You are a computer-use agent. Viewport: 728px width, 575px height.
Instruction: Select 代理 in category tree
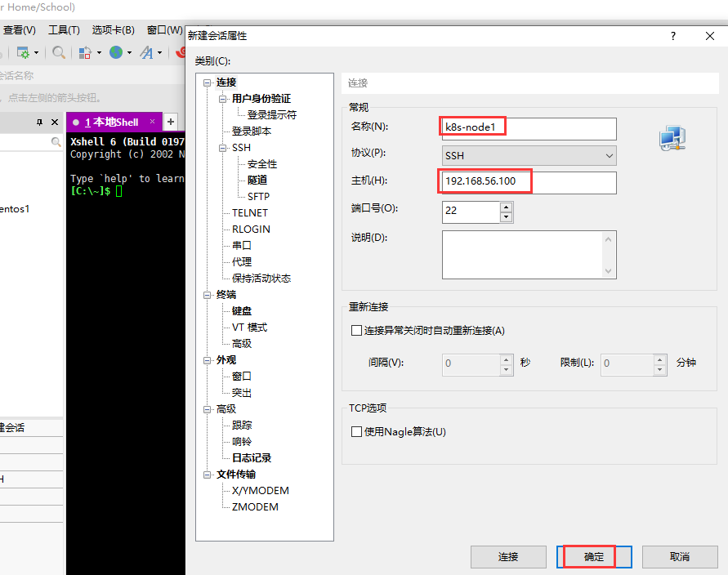241,262
